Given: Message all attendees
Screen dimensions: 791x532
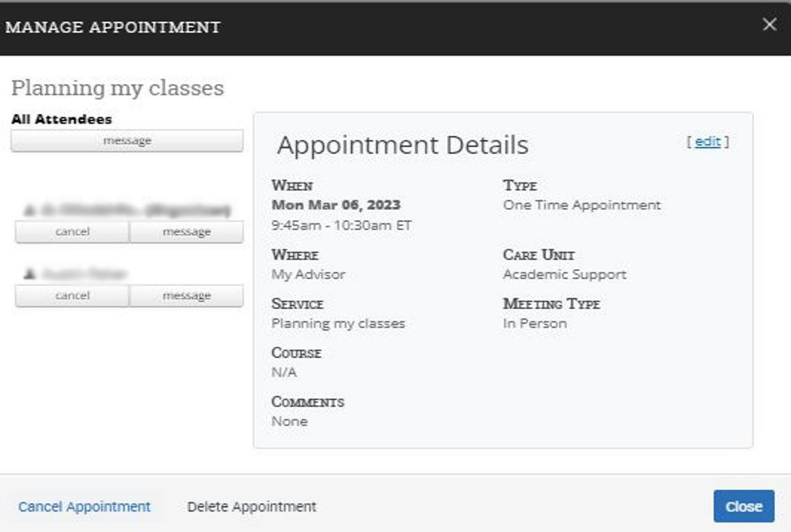Looking at the screenshot, I should (x=127, y=141).
